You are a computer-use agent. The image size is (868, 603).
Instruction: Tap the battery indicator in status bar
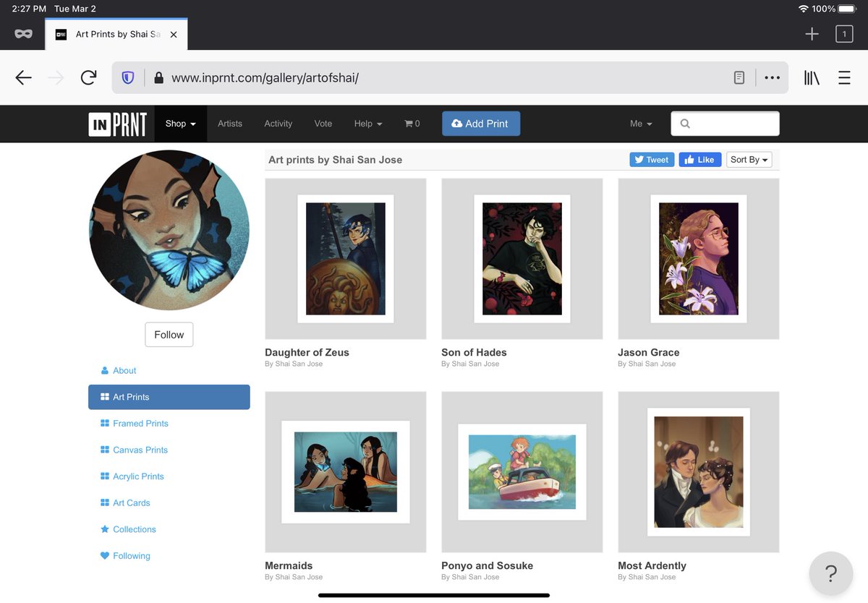[847, 9]
